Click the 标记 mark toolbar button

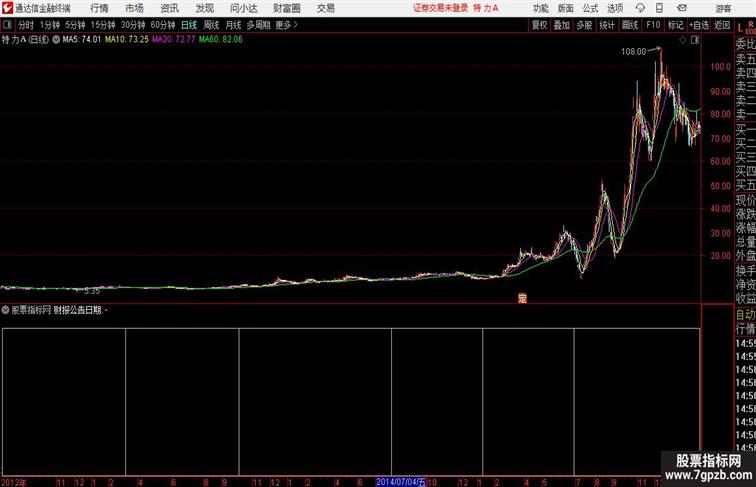tap(675, 25)
